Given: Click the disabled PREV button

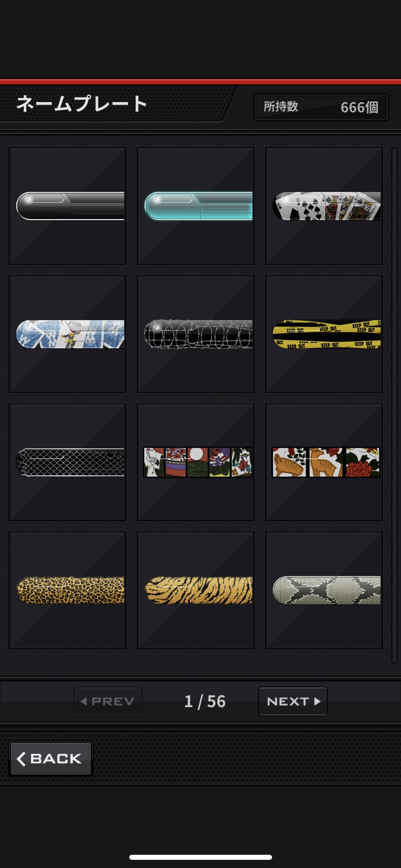Looking at the screenshot, I should point(108,701).
